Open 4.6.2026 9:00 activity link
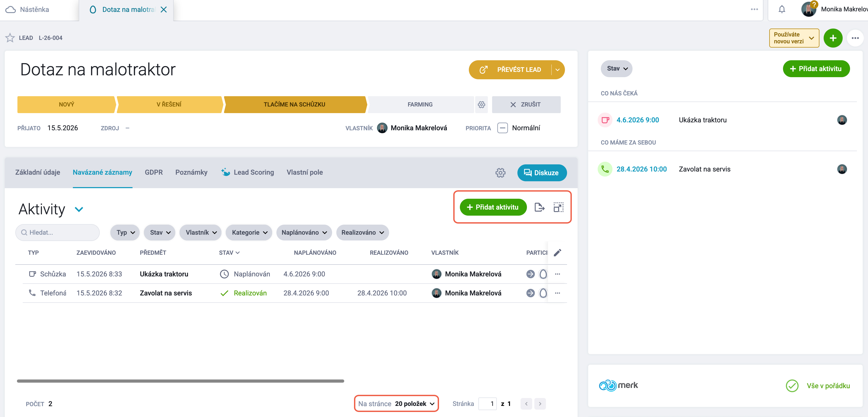This screenshot has height=417, width=868. [x=638, y=120]
